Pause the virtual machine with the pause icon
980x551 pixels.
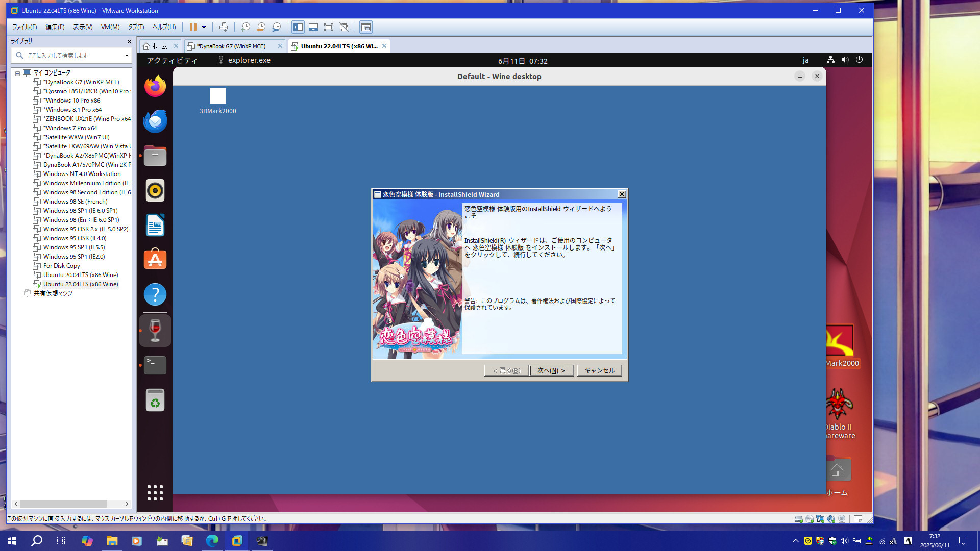pos(193,27)
